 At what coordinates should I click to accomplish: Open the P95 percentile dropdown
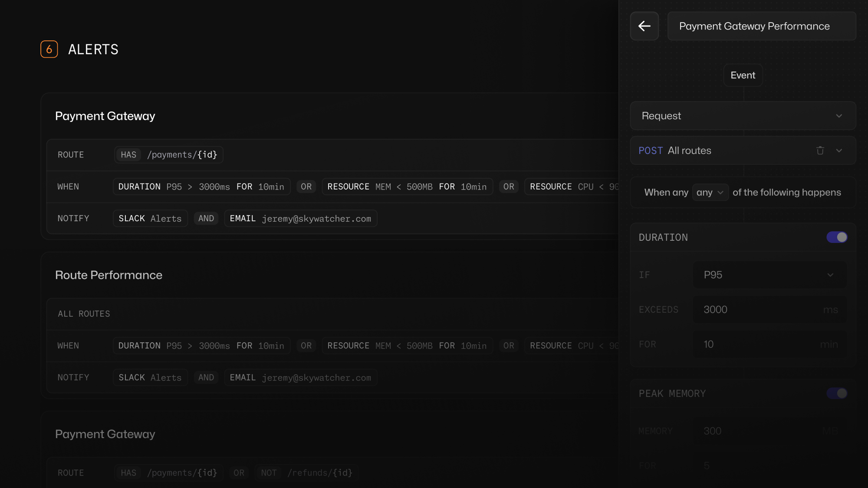pos(769,275)
